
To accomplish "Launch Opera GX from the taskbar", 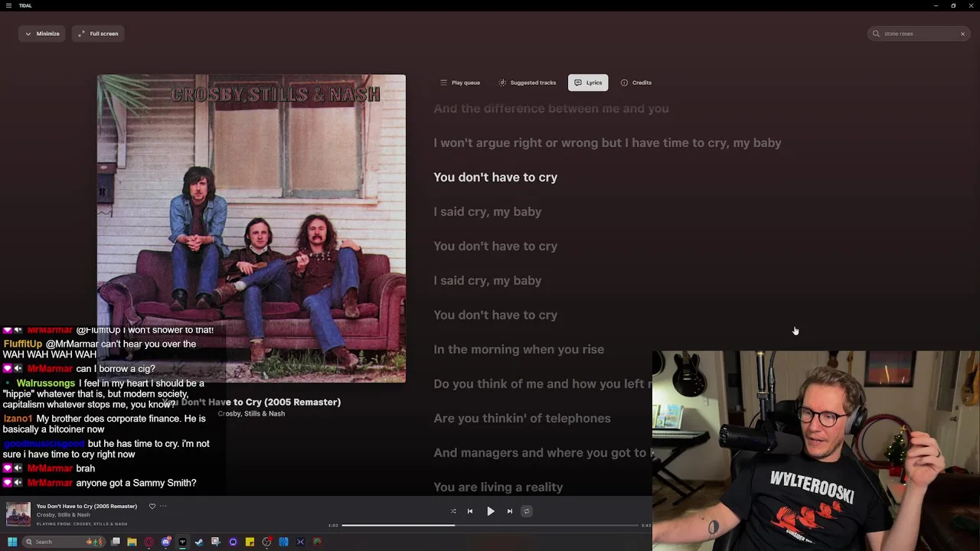I will (x=149, y=542).
